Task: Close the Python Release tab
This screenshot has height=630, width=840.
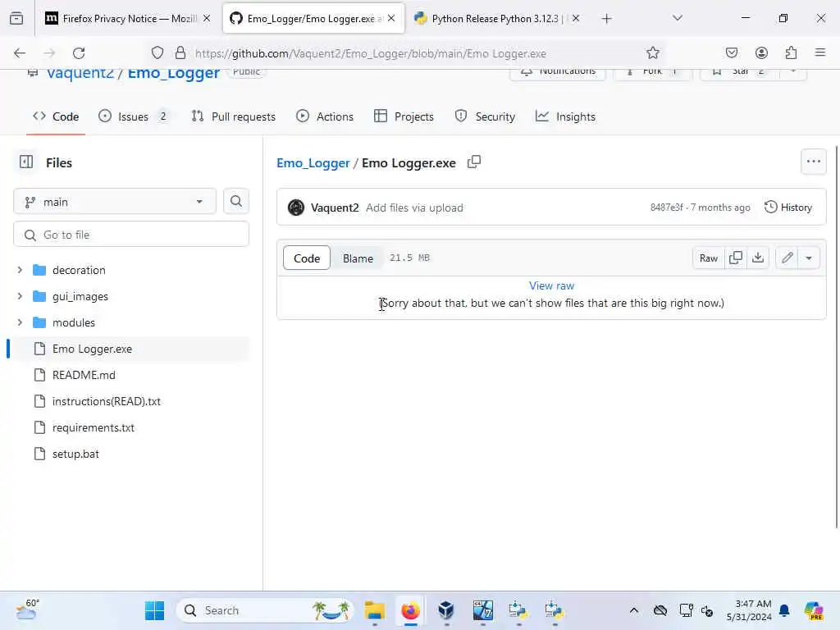Action: click(x=576, y=19)
